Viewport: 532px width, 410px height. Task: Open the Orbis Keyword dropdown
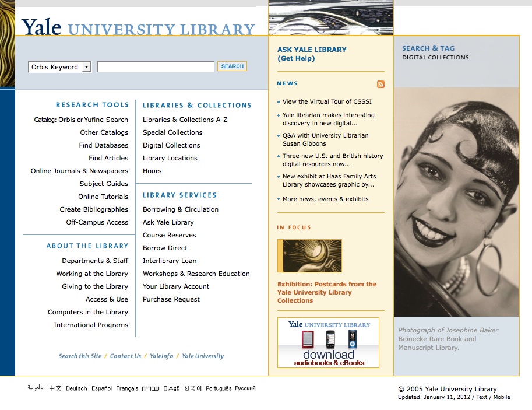(x=59, y=67)
